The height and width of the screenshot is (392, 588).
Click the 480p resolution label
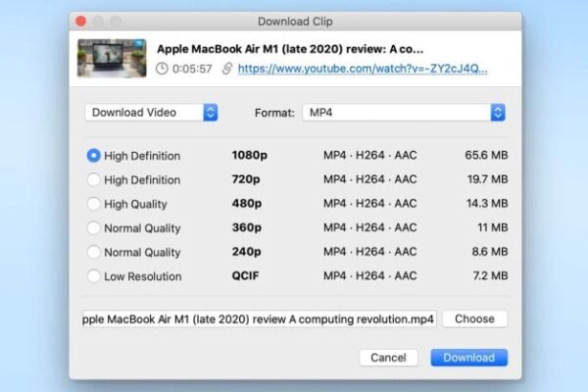[x=247, y=203]
